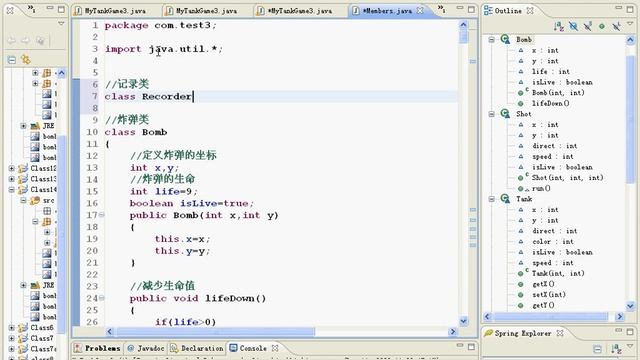Click the Outline scroll-right arrow
This screenshot has width=640, height=360.
(x=620, y=316)
